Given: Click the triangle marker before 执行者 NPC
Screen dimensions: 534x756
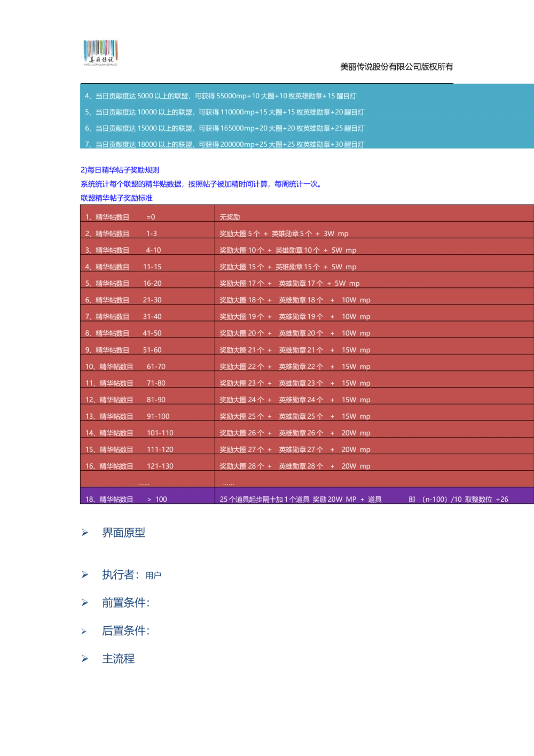Looking at the screenshot, I should pyautogui.click(x=84, y=575).
